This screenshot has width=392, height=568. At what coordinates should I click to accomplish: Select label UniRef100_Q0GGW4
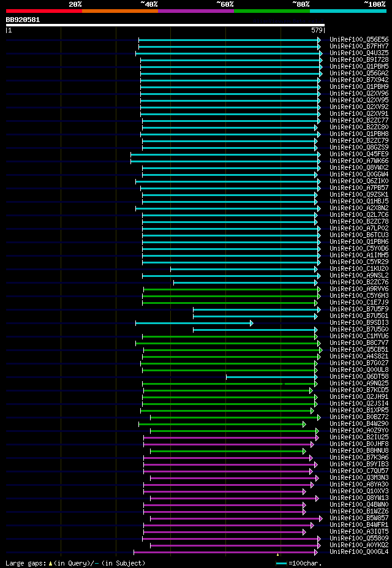pyautogui.click(x=359, y=174)
